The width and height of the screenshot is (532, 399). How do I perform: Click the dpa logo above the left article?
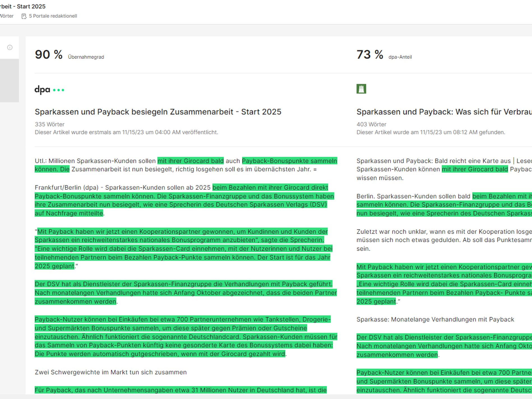[x=49, y=90]
